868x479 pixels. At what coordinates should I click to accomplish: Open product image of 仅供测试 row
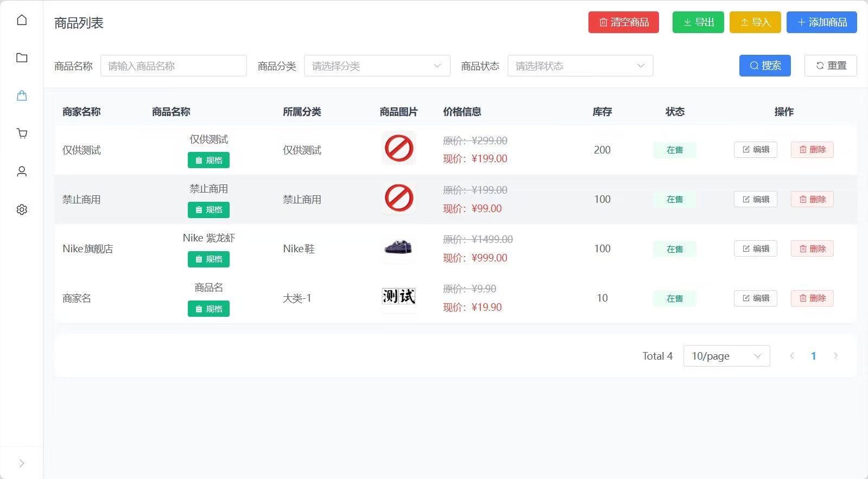click(x=399, y=148)
